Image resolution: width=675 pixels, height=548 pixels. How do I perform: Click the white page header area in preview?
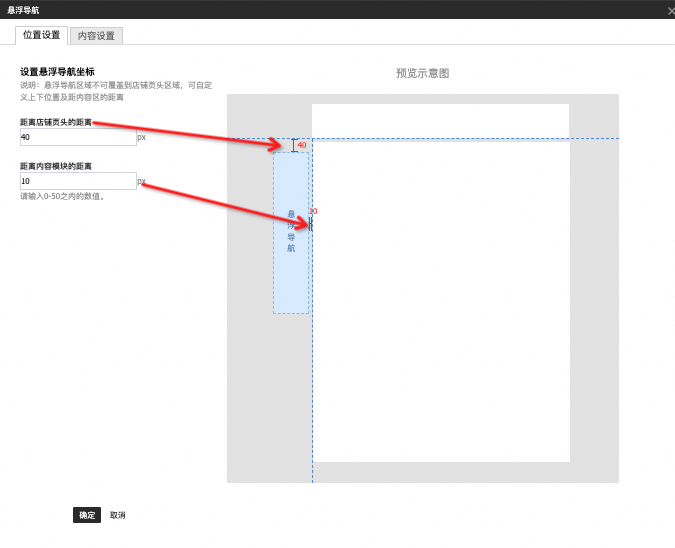(x=440, y=121)
